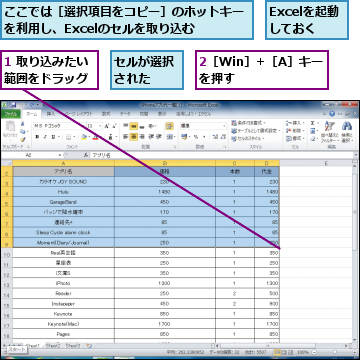This screenshot has height=360, width=360.
Task: Click the Select All corner of grid
Action: [x=7, y=163]
